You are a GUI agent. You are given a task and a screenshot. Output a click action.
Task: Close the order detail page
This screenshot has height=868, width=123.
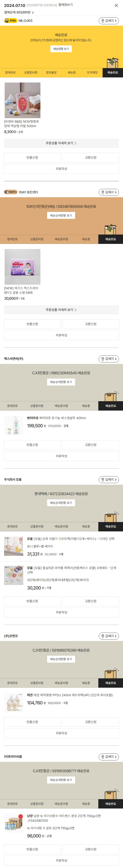(116, 5)
